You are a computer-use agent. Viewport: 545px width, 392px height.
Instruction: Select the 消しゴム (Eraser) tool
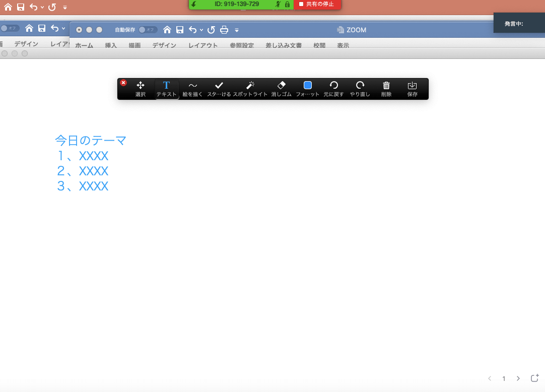(281, 89)
